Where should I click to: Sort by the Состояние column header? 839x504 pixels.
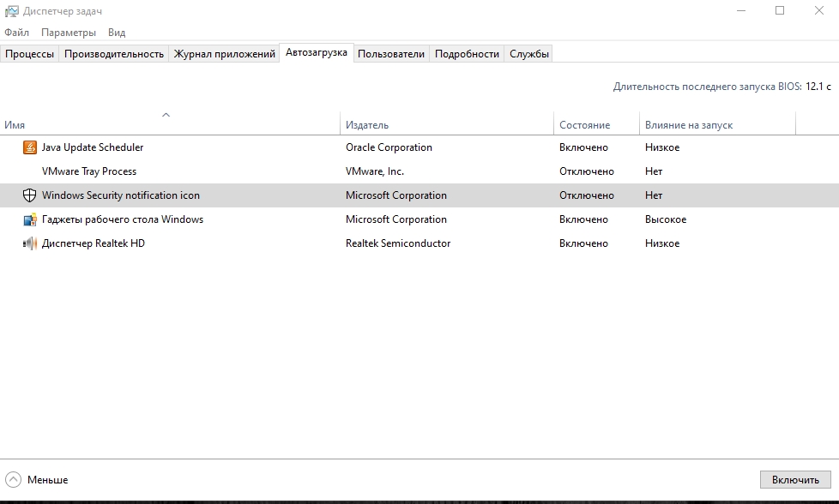(584, 125)
